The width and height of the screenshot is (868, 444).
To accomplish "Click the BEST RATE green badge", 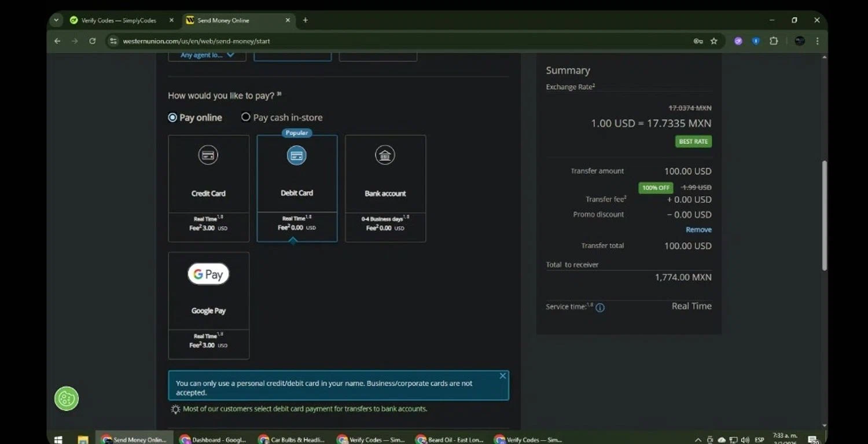I will [x=693, y=141].
